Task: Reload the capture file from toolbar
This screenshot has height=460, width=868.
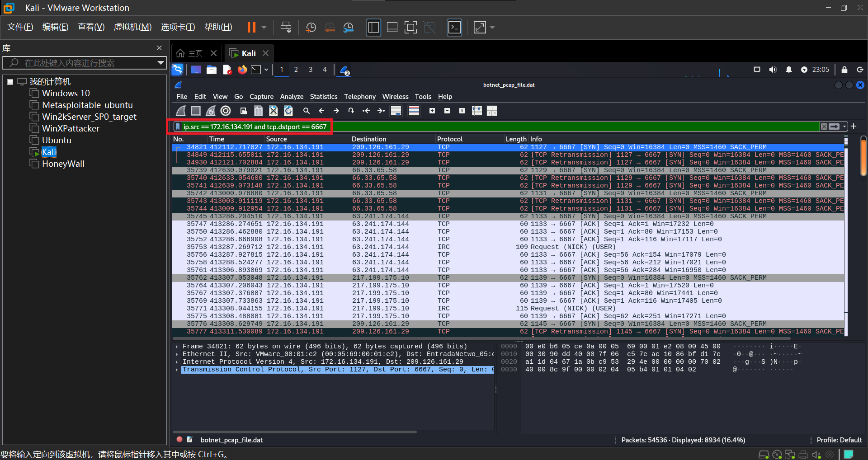Action: click(288, 111)
